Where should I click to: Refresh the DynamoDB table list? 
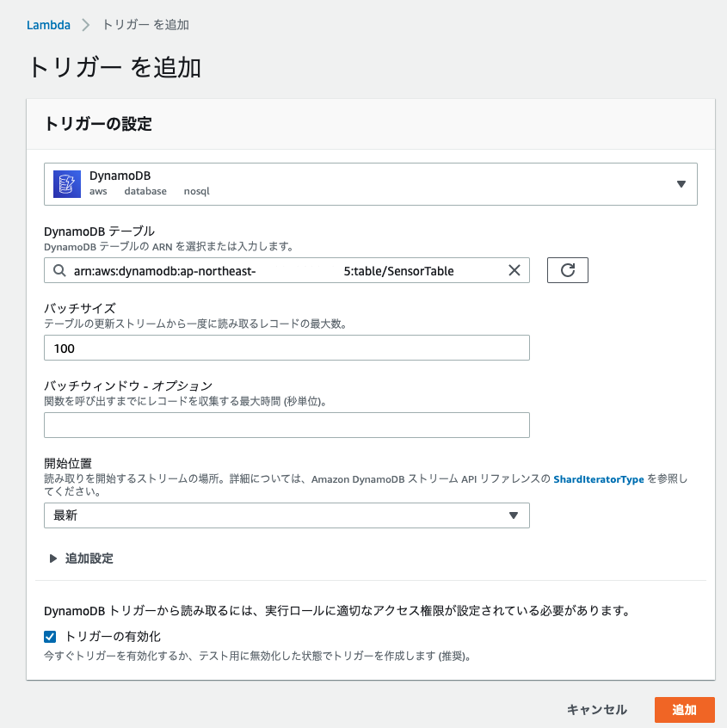pos(567,270)
